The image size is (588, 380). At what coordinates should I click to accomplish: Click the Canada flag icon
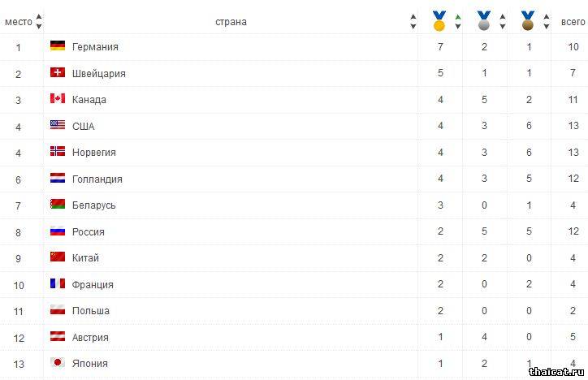point(57,99)
